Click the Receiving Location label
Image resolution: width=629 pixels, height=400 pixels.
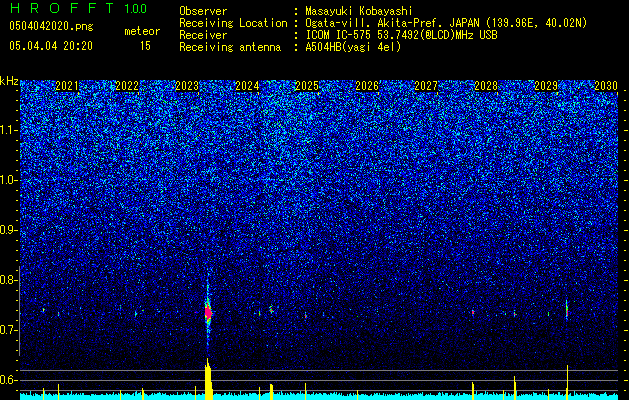pos(233,23)
